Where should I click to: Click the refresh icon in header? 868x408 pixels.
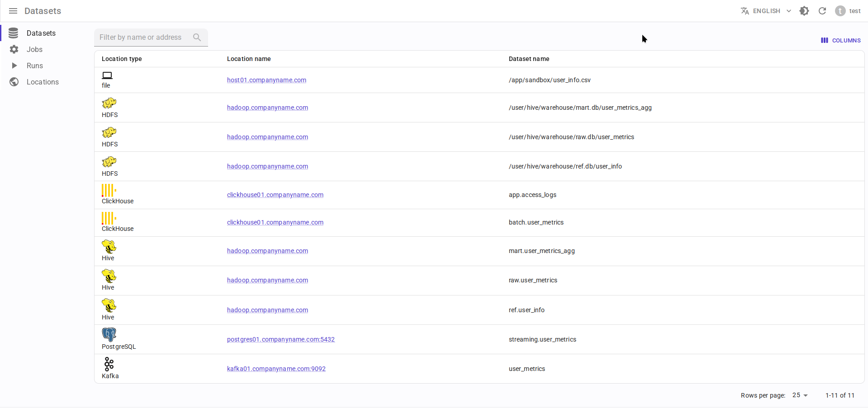click(x=822, y=11)
